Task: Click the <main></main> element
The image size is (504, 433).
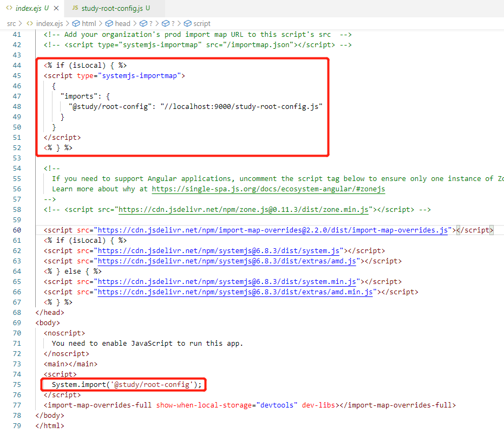Action: 70,364
